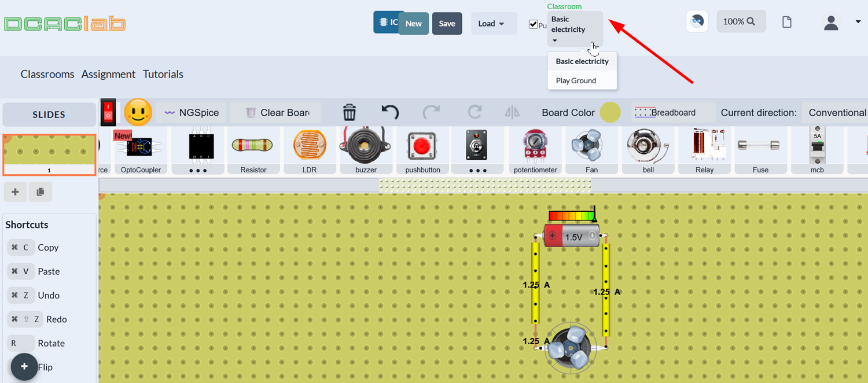
Task: Open the Load dropdown
Action: (x=494, y=24)
